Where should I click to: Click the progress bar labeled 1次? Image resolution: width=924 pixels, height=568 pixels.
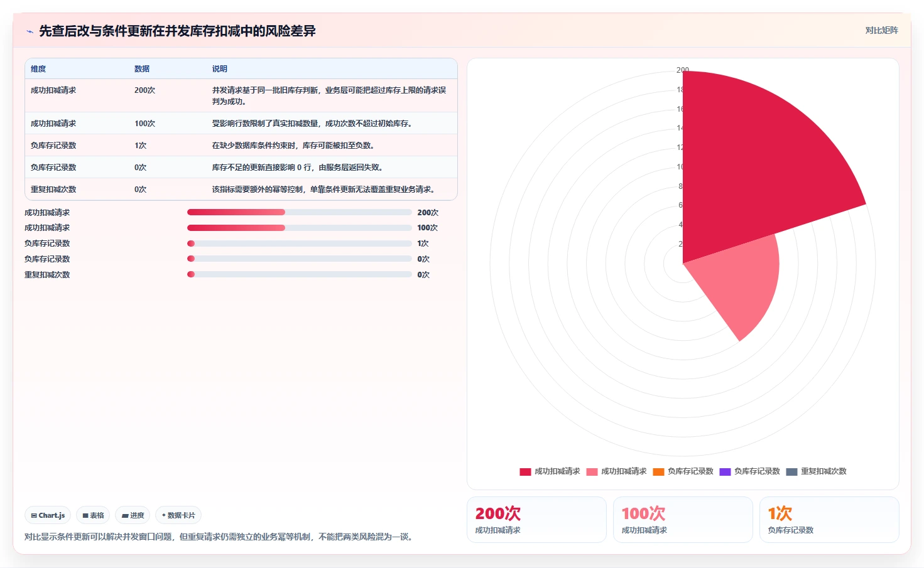point(300,244)
